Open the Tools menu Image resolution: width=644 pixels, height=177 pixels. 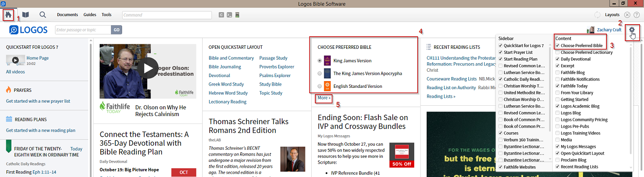coord(106,15)
